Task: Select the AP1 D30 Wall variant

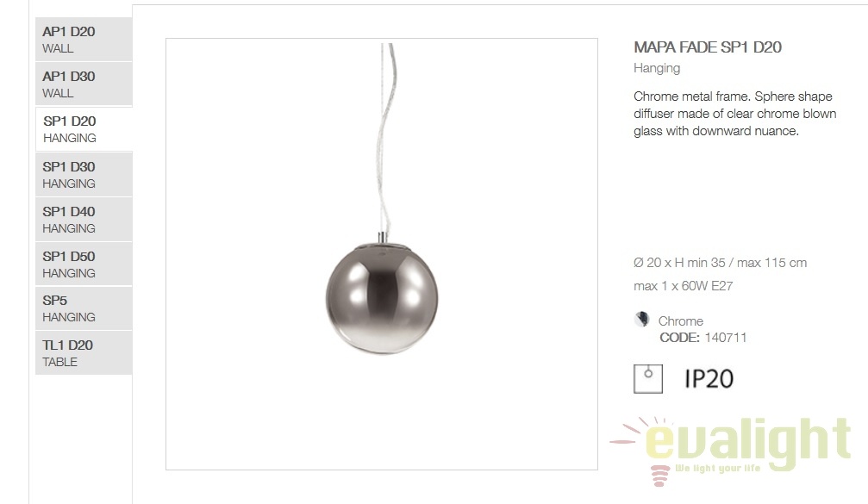Action: pos(84,84)
